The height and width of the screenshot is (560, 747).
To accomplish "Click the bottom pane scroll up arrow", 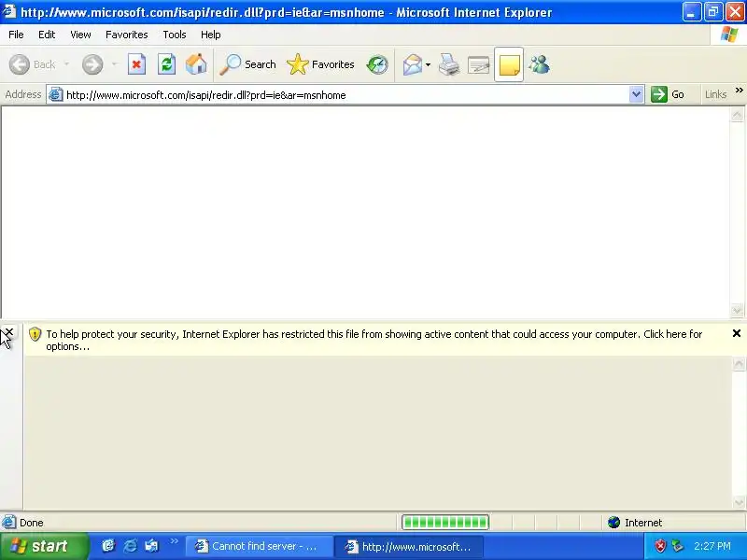I will pos(739,364).
